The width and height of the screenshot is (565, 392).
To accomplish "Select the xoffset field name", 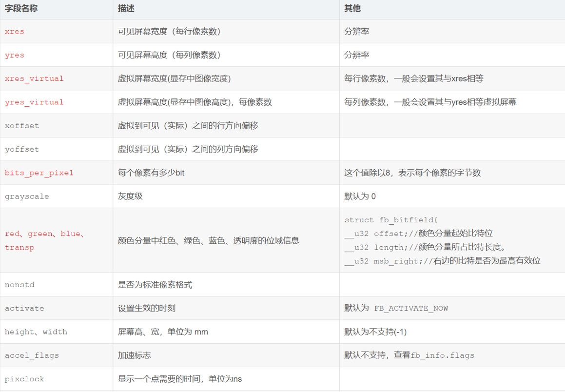I will 22,126.
